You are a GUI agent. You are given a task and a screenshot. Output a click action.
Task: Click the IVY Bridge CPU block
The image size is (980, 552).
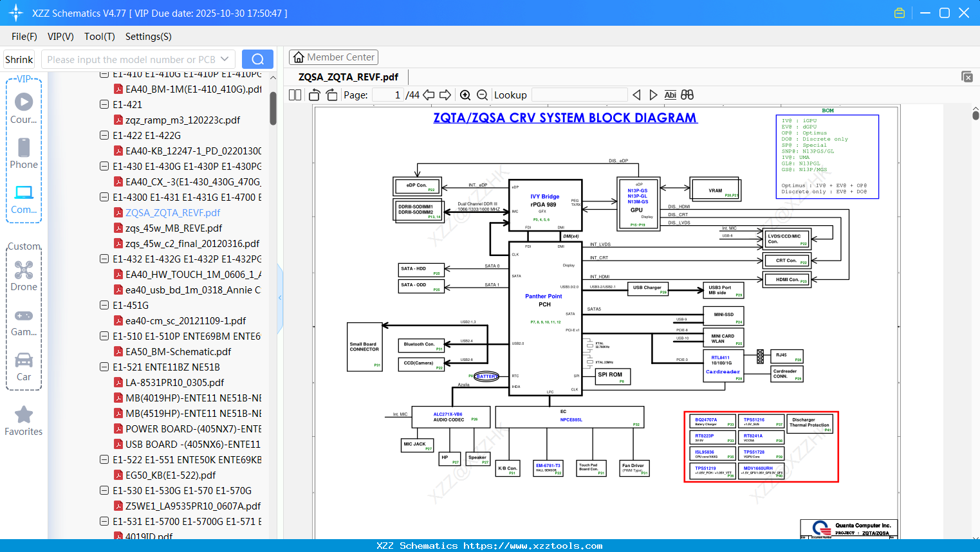tap(546, 205)
